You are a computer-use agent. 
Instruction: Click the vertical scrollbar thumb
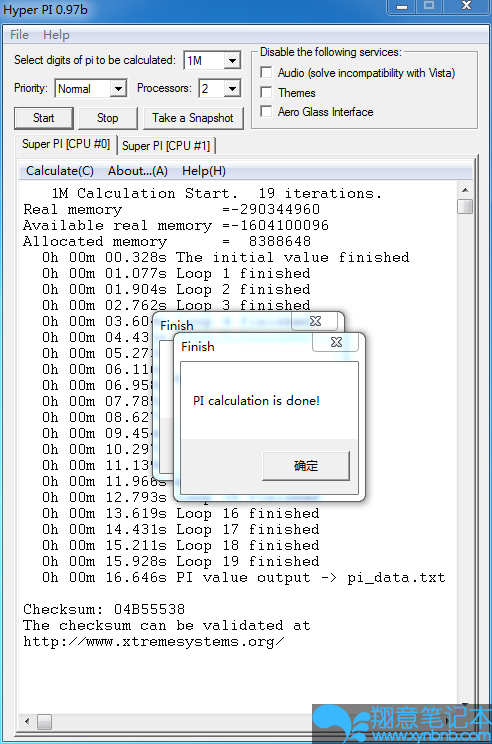point(465,206)
